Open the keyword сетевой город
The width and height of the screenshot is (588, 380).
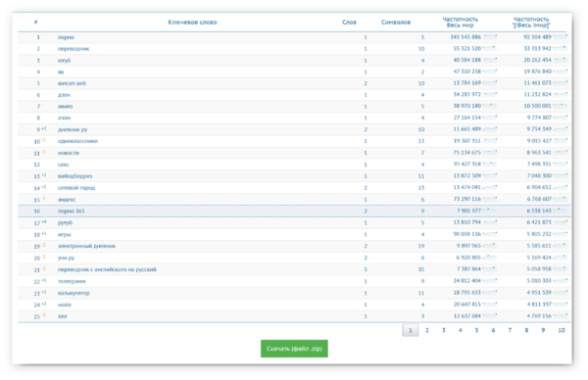click(x=76, y=188)
